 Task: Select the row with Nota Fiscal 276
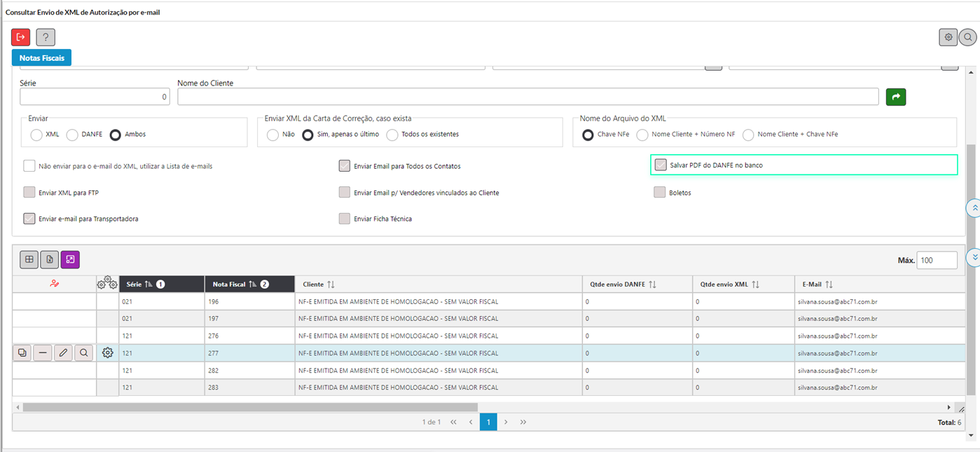pos(490,336)
